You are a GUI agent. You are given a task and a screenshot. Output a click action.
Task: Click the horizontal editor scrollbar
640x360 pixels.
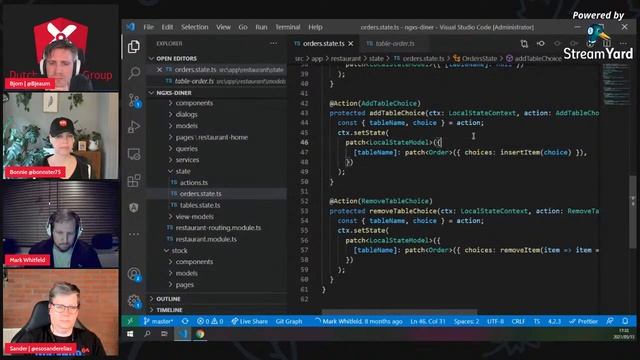(399, 312)
